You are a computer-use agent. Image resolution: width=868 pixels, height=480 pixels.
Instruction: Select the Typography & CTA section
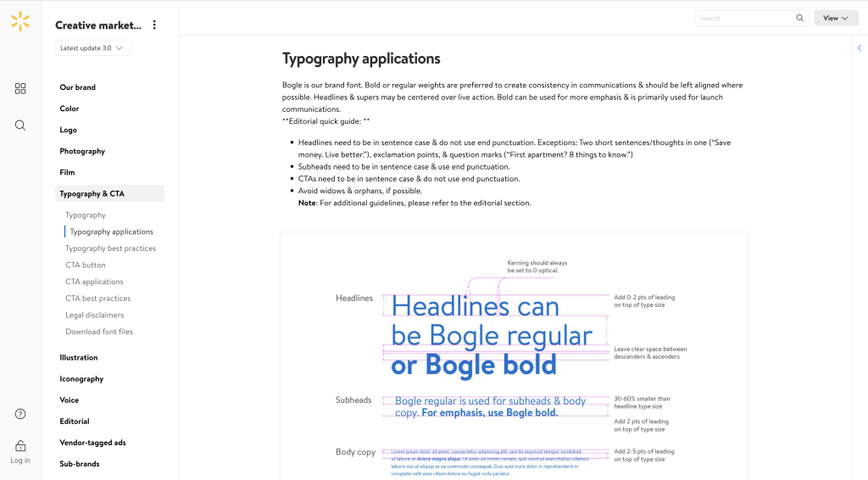[110, 193]
